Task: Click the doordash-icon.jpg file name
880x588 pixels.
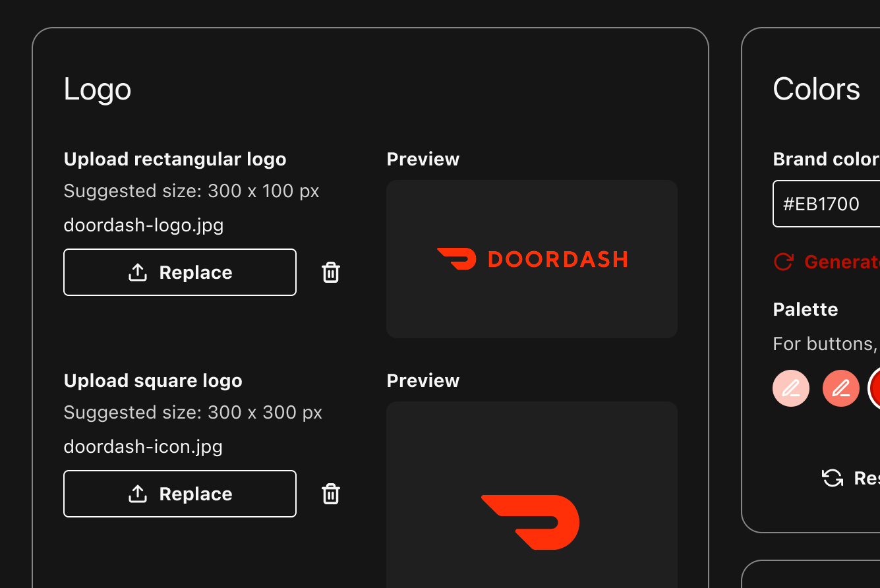Action: (x=143, y=447)
